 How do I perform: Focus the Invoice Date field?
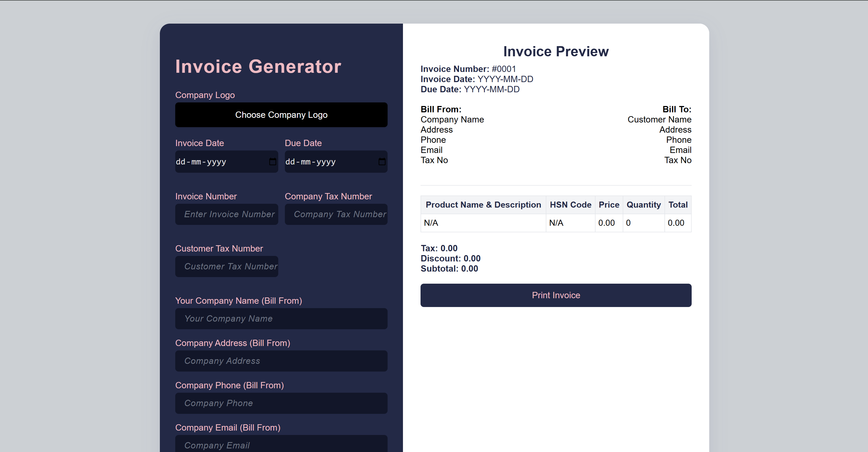point(226,162)
